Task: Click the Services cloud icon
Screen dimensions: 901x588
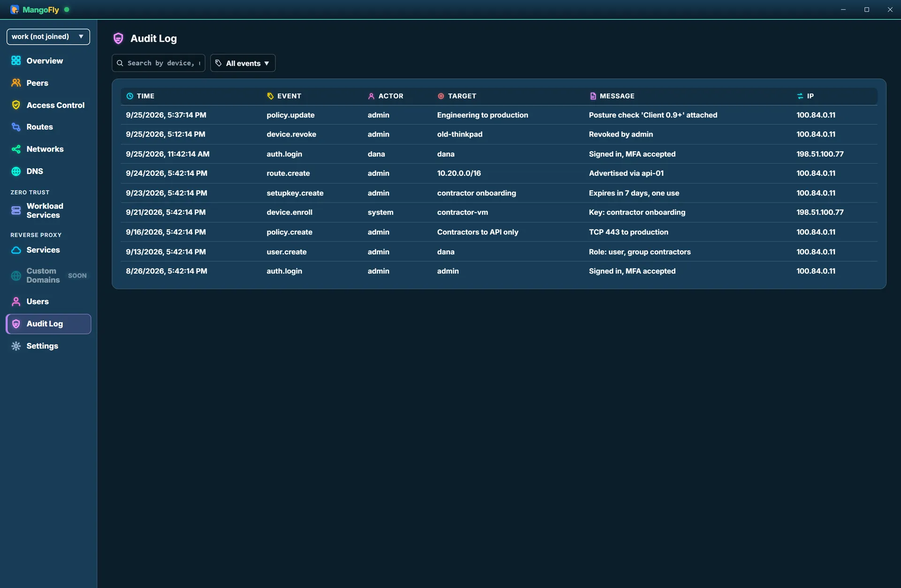Action: [x=16, y=250]
